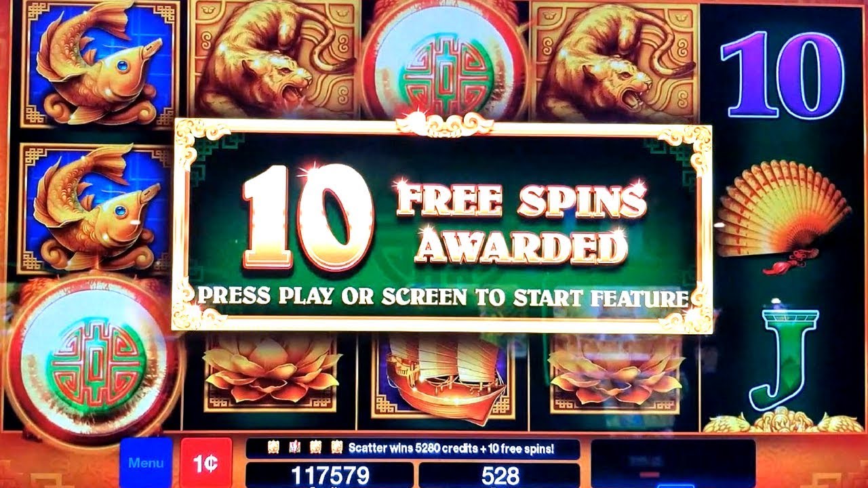Click the Scatter wins 5280 credits message bar

coord(412,448)
